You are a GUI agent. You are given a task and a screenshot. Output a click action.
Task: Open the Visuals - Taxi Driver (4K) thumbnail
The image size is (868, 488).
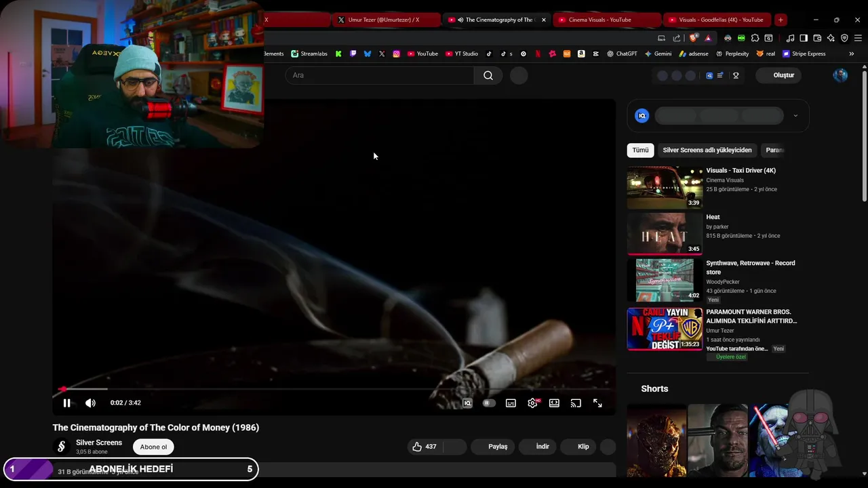(665, 188)
